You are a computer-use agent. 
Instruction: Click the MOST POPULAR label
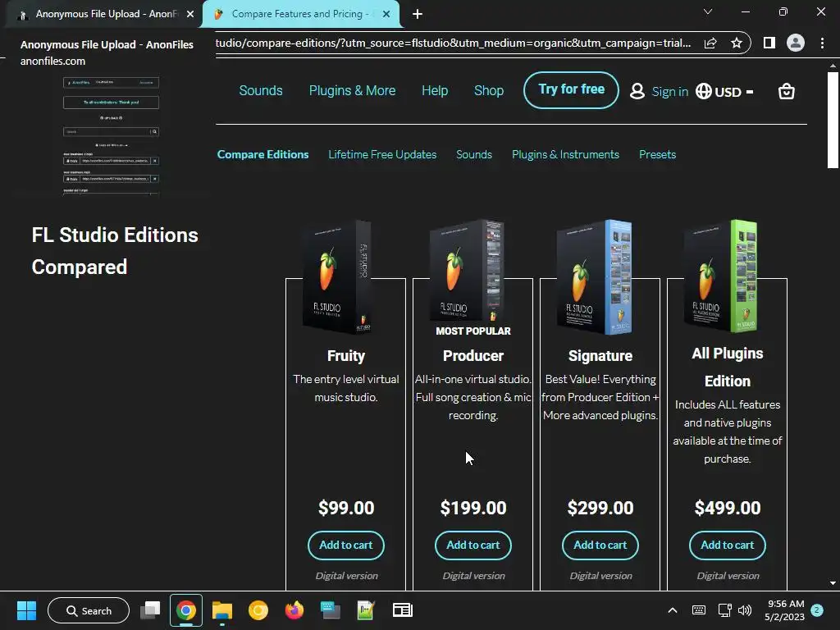click(473, 331)
